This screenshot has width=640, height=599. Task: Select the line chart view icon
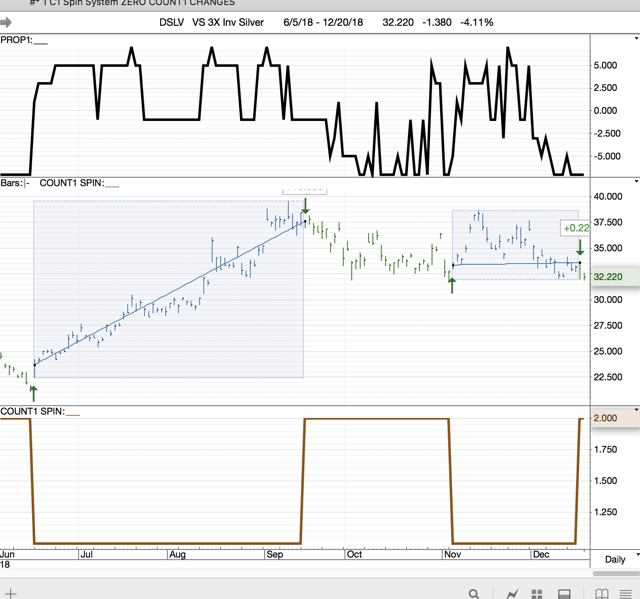pos(512,594)
